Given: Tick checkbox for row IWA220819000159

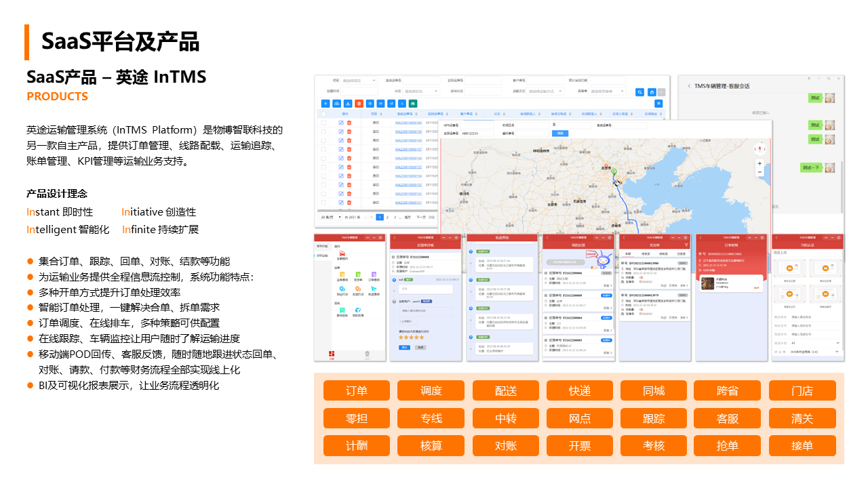Looking at the screenshot, I should click(x=323, y=131).
